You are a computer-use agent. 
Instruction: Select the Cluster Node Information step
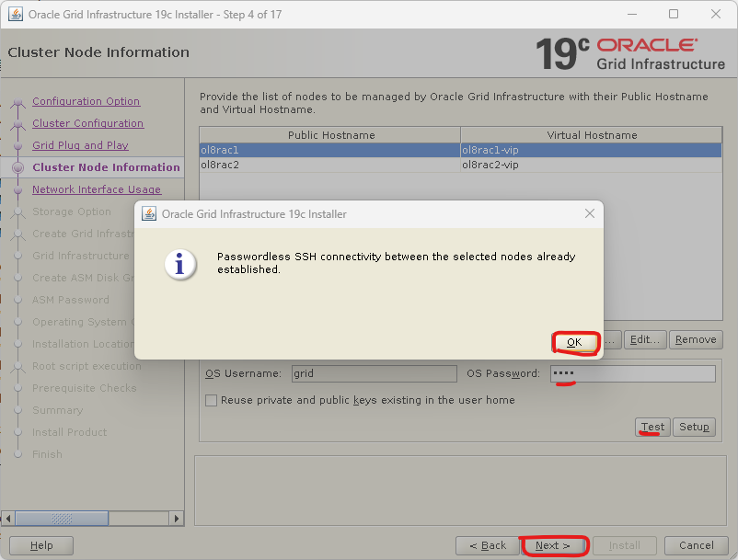(106, 167)
